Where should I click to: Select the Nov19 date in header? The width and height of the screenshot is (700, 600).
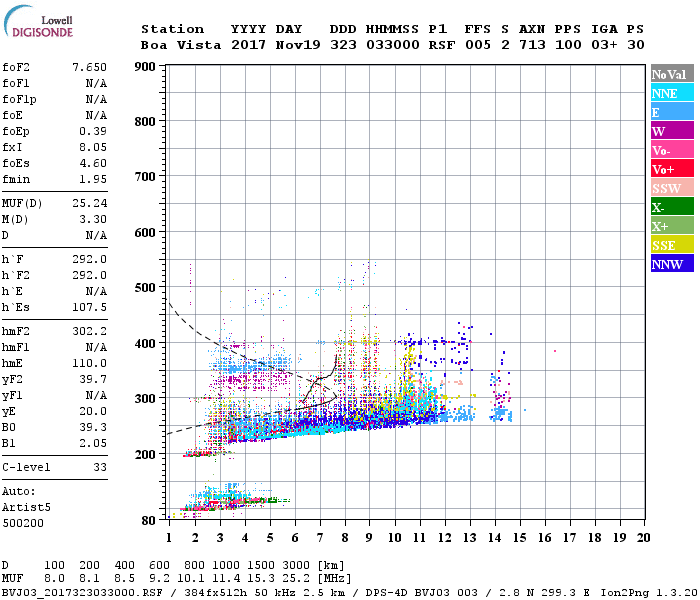[x=298, y=45]
